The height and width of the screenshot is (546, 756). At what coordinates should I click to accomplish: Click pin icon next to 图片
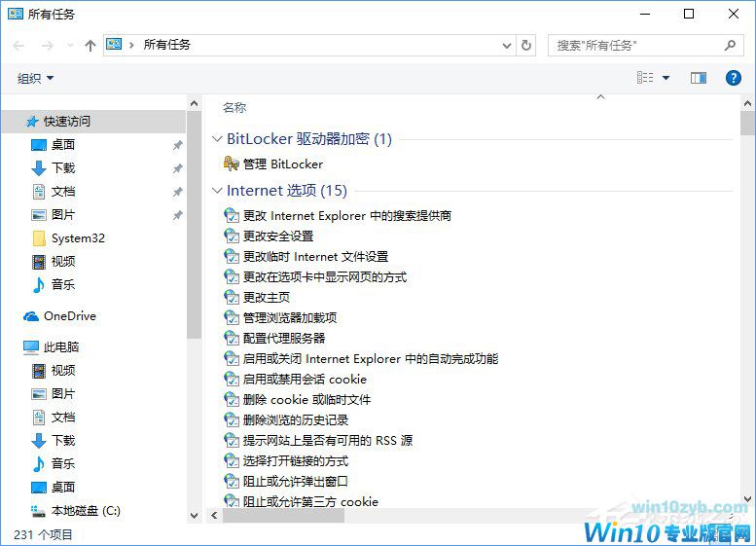pos(178,215)
